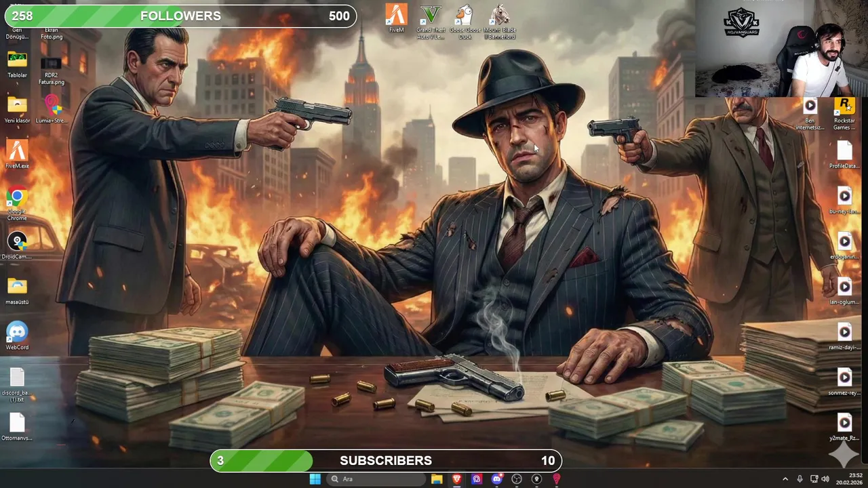Launch the DroidCam desktop shortcut
868x488 pixels.
[17, 246]
